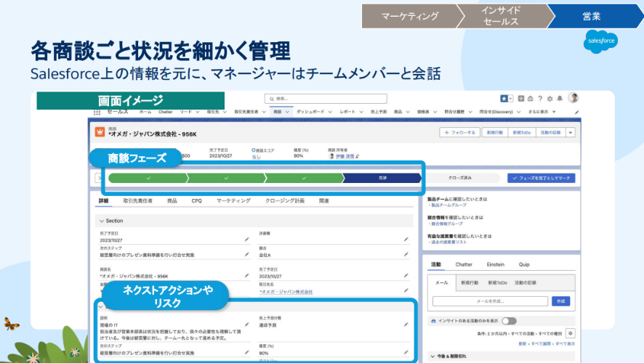Open the notifications bell icon
This screenshot has width=644, height=363.
pos(560,99)
